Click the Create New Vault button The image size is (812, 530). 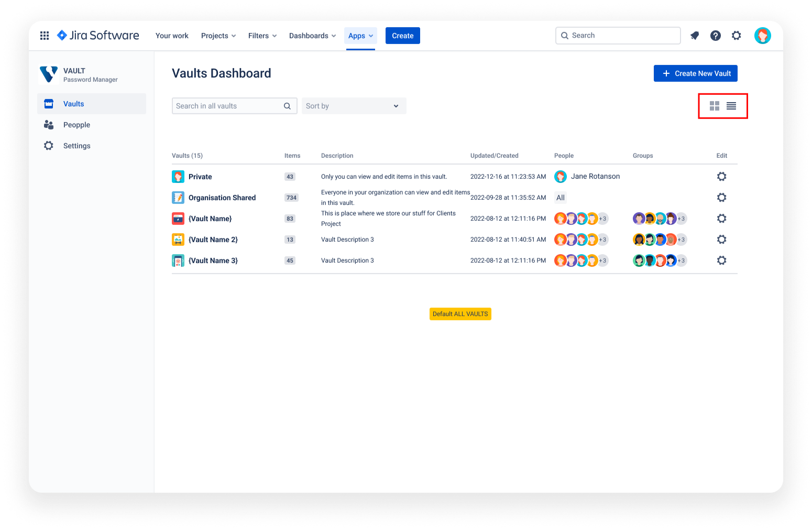pos(695,73)
